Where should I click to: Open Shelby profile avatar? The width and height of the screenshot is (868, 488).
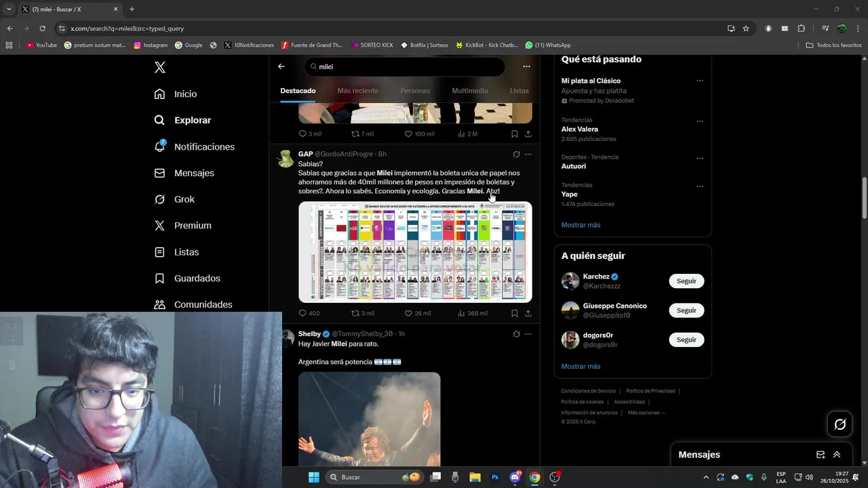[x=286, y=338]
